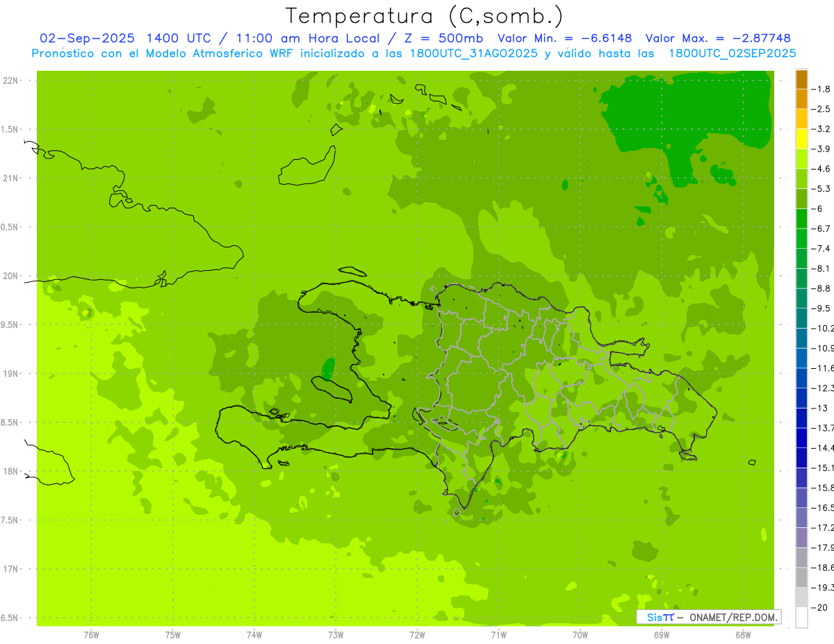Screen dimensions: 834x644
Task: Pick the white swatch below -20
Action: pyautogui.click(x=801, y=618)
